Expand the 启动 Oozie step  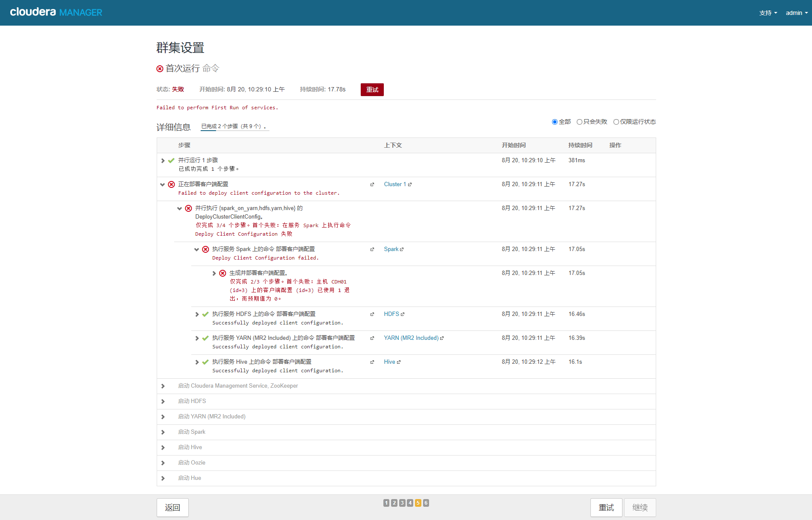click(163, 463)
